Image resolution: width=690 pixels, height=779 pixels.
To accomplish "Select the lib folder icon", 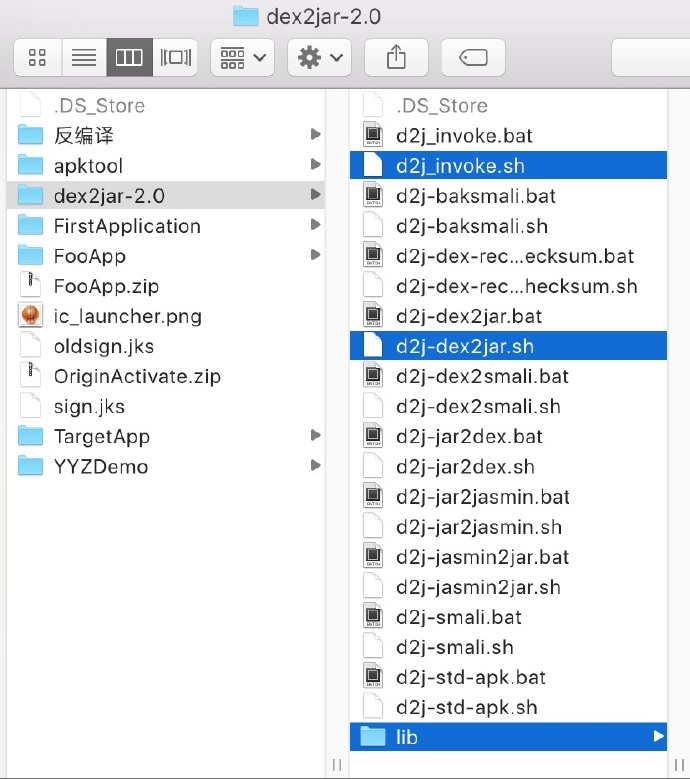I will [373, 736].
